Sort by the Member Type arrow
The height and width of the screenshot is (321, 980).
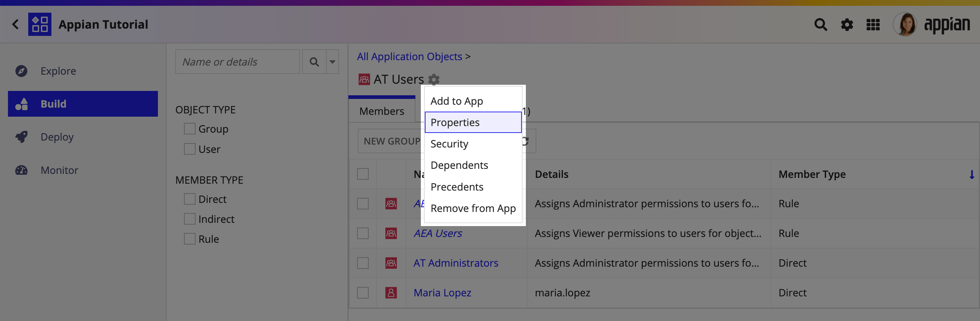coord(972,174)
